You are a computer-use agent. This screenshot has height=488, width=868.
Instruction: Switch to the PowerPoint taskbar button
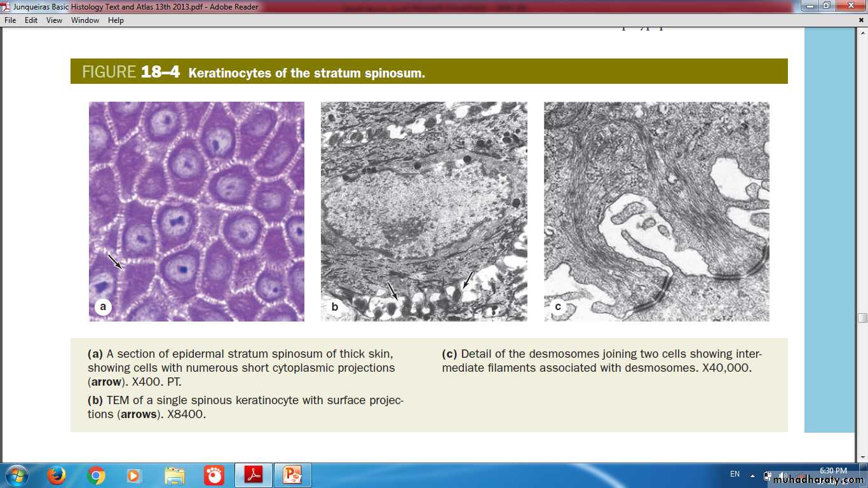[x=293, y=475]
